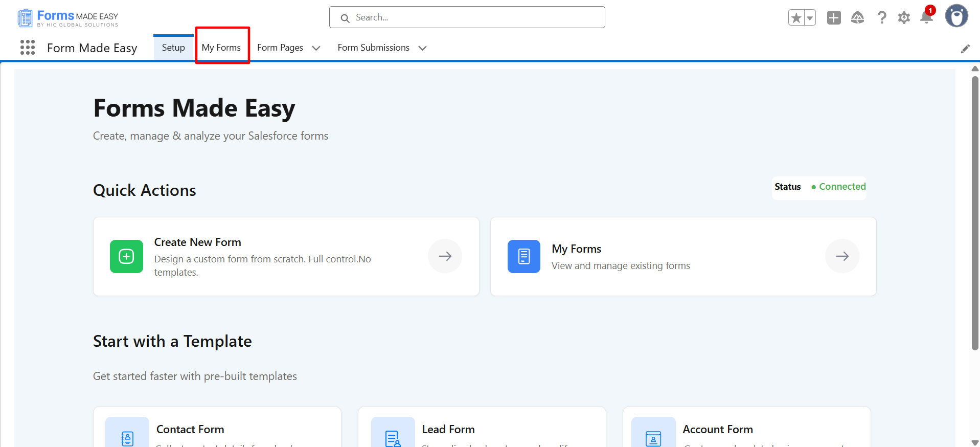
Task: Click the 'Quick Actions' heading
Action: [x=145, y=190]
